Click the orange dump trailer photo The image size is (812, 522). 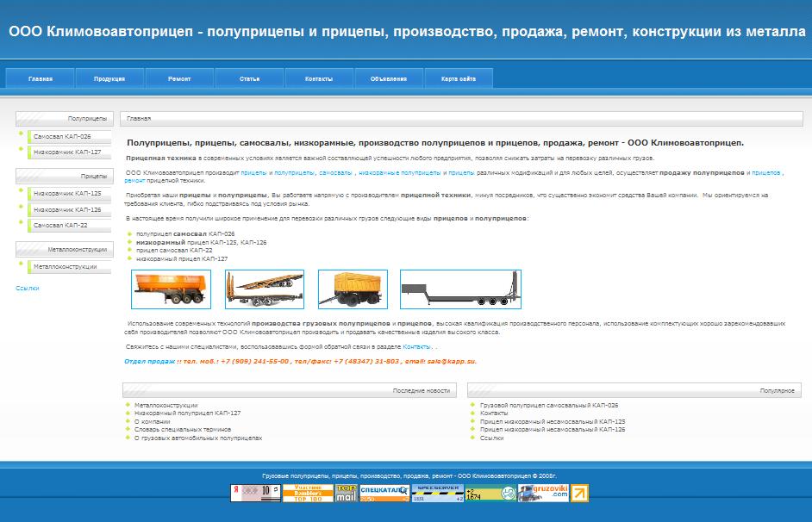tap(169, 289)
